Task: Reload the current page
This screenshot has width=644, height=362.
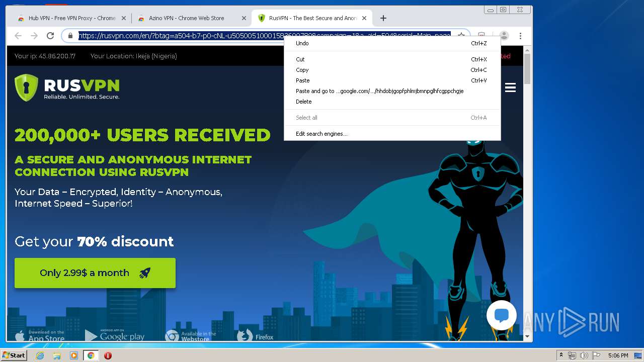Action: [50, 36]
